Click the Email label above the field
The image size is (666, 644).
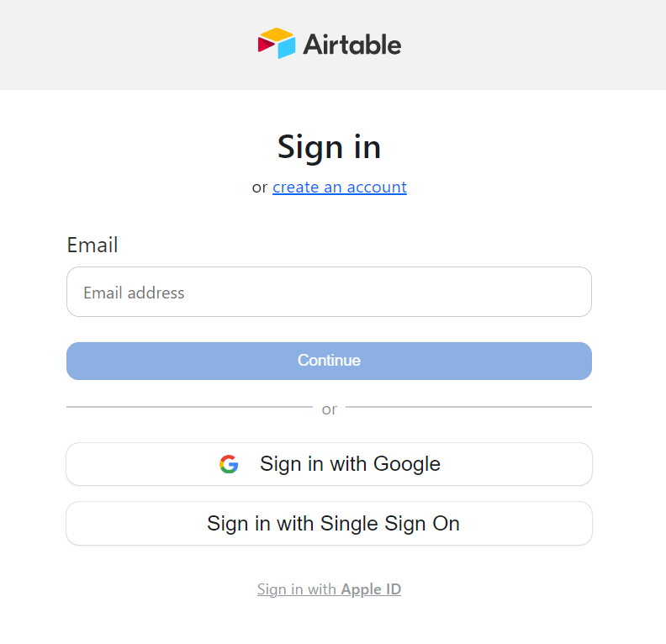(x=92, y=245)
